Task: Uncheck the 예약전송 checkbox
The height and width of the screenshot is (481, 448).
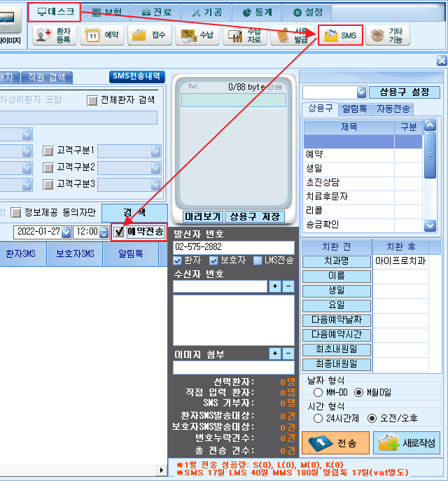Action: coord(119,232)
